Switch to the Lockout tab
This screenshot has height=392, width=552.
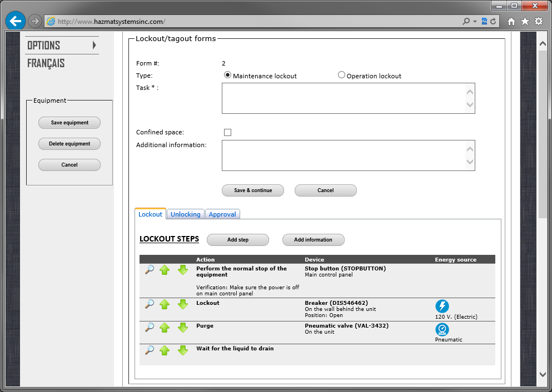coord(150,214)
